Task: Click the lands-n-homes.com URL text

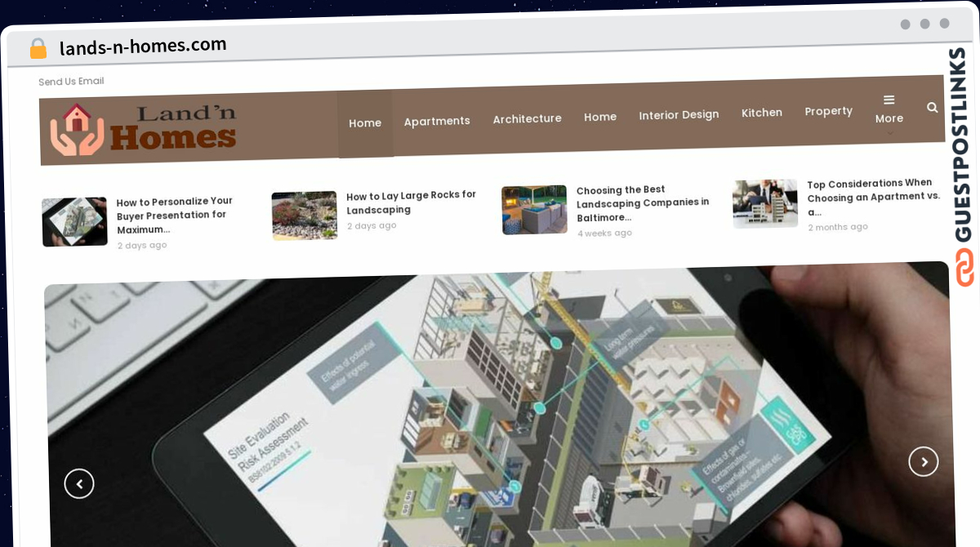Action: pos(143,47)
